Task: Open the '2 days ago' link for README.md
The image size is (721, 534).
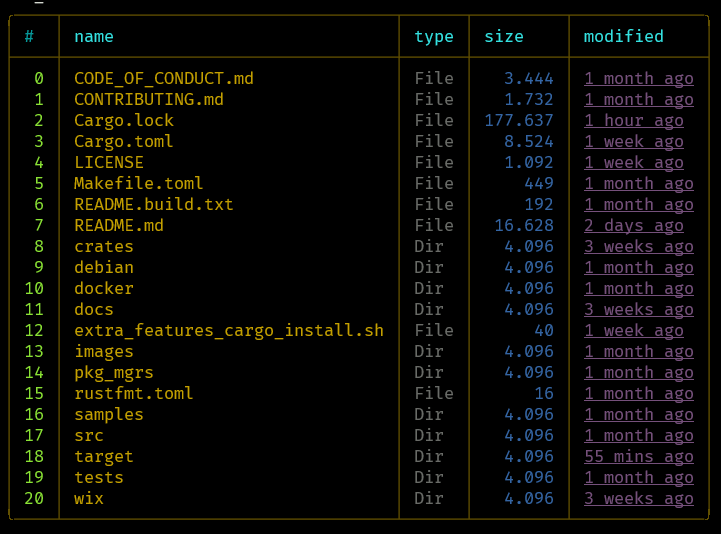Action: point(634,225)
